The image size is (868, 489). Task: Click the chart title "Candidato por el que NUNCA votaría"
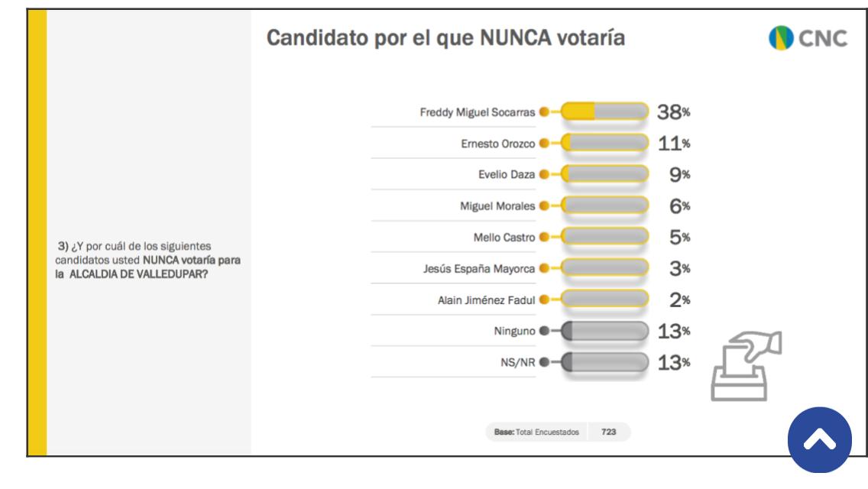(x=445, y=39)
